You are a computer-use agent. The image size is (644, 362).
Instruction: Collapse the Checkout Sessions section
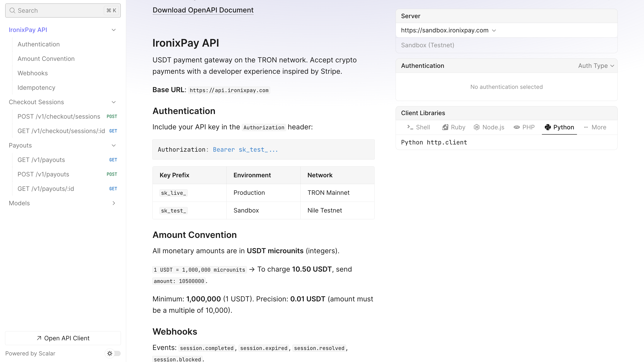tap(114, 102)
